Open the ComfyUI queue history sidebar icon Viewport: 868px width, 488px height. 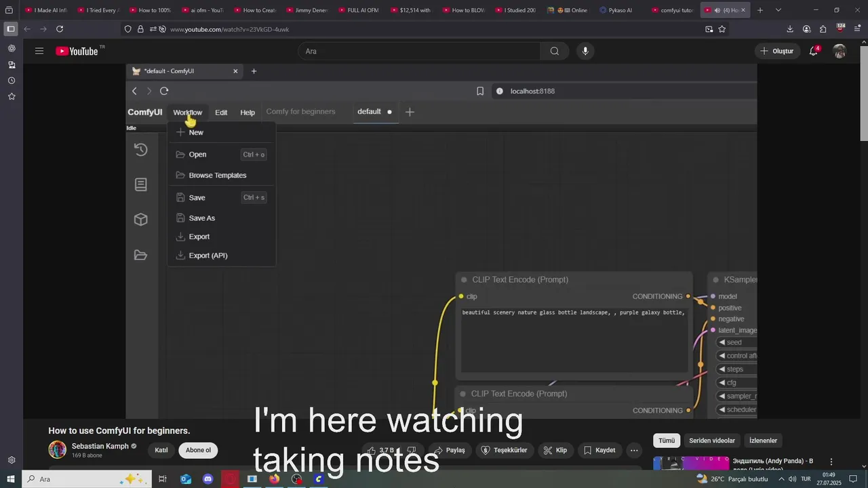click(x=140, y=150)
